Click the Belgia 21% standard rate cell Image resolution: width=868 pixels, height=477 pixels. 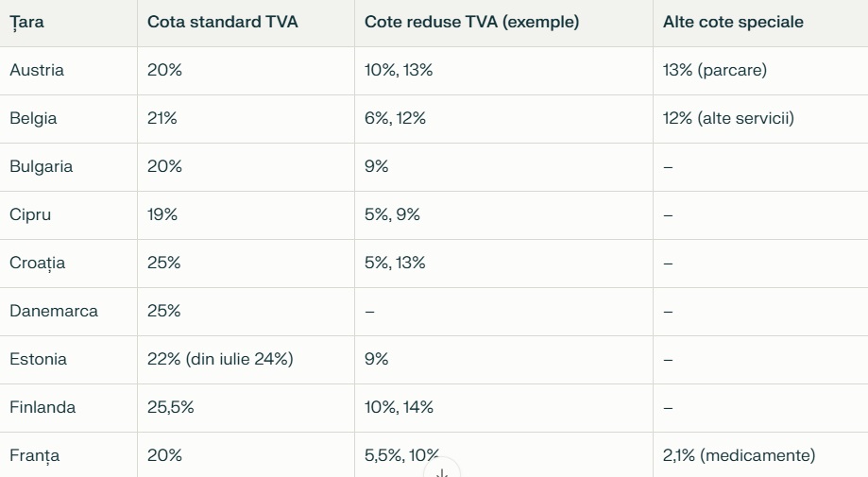point(162,119)
